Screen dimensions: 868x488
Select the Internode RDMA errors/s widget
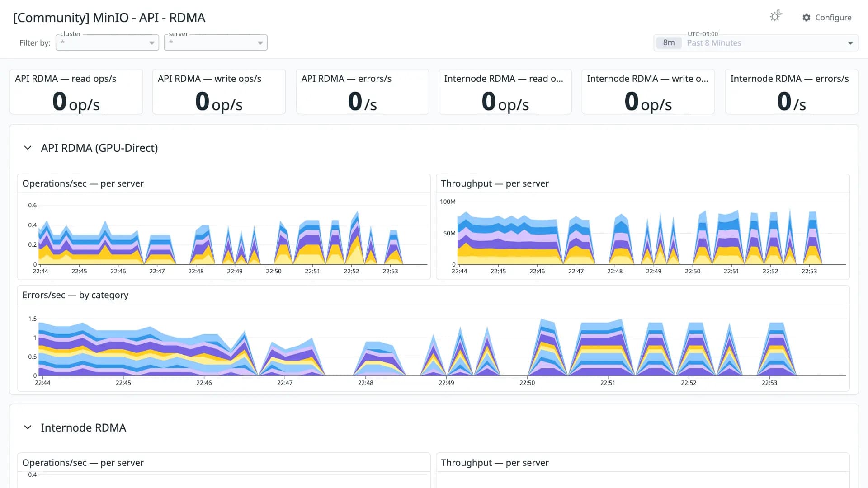pos(791,92)
